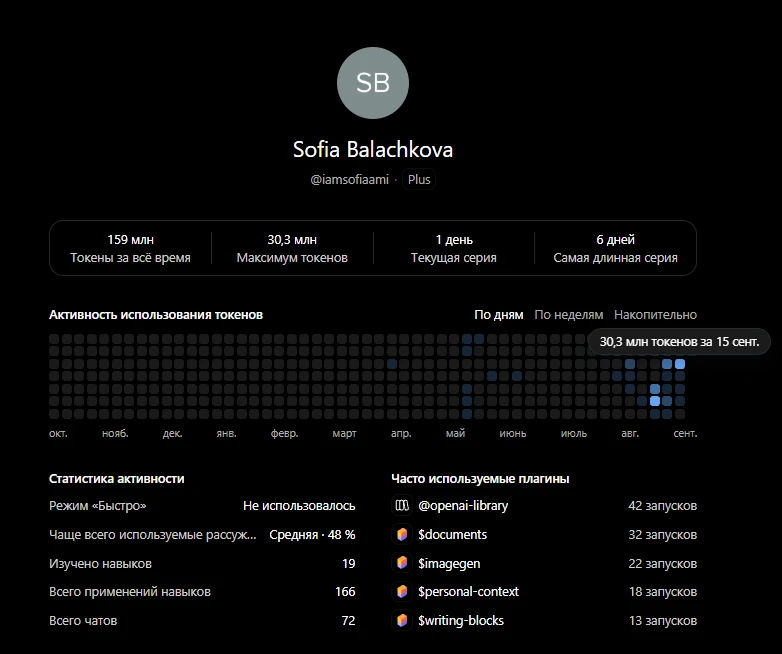This screenshot has height=654, width=782.
Task: Open the @openai-library plugin link
Action: 463,506
